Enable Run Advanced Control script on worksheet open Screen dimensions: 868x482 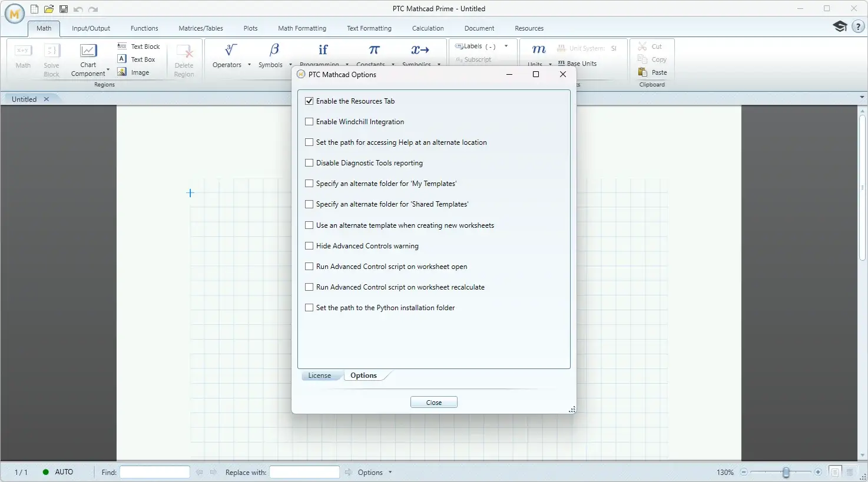point(309,267)
